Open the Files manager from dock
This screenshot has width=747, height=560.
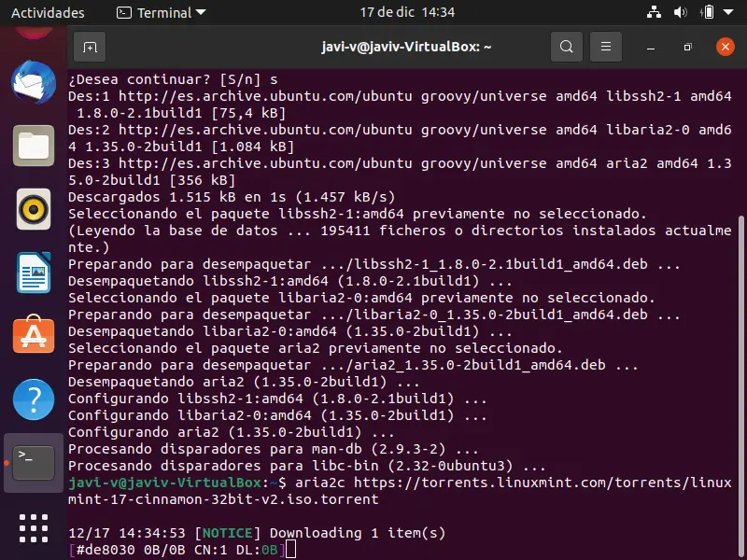[34, 146]
